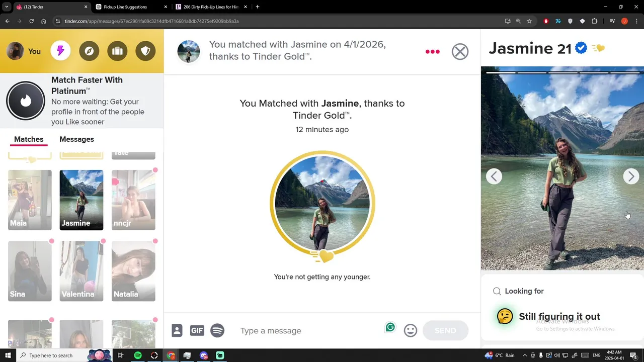
Task: Click the Spotify song share icon
Action: coord(217,330)
